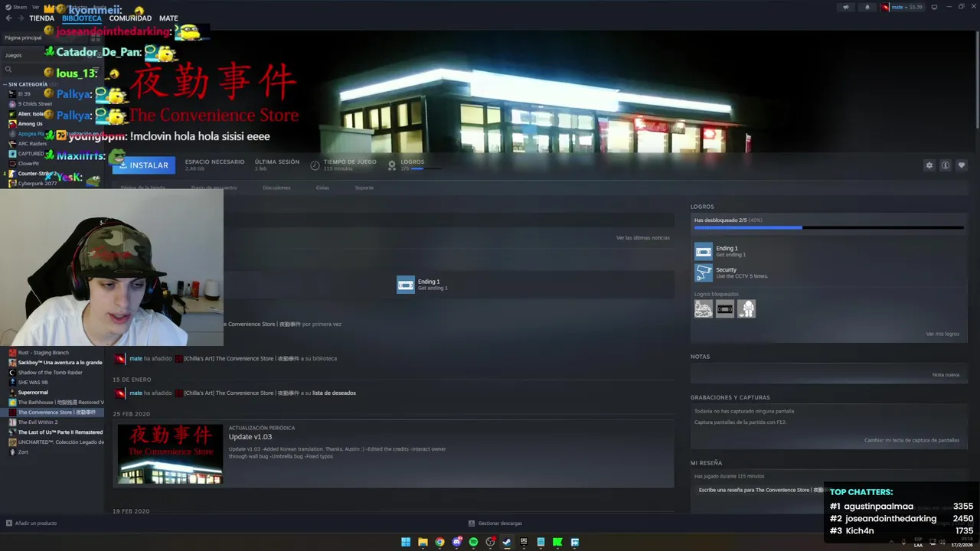Click Añadir un producto
Viewport: 980px width, 551px height.
(31, 523)
